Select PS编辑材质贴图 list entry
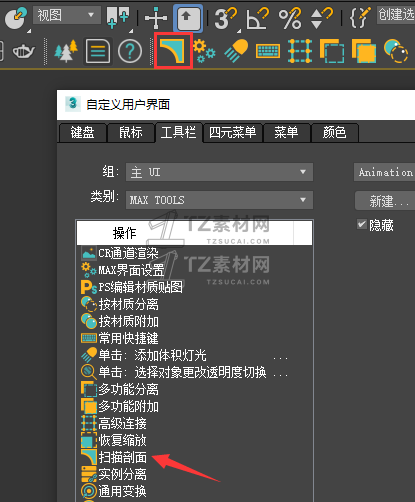 coord(140,287)
